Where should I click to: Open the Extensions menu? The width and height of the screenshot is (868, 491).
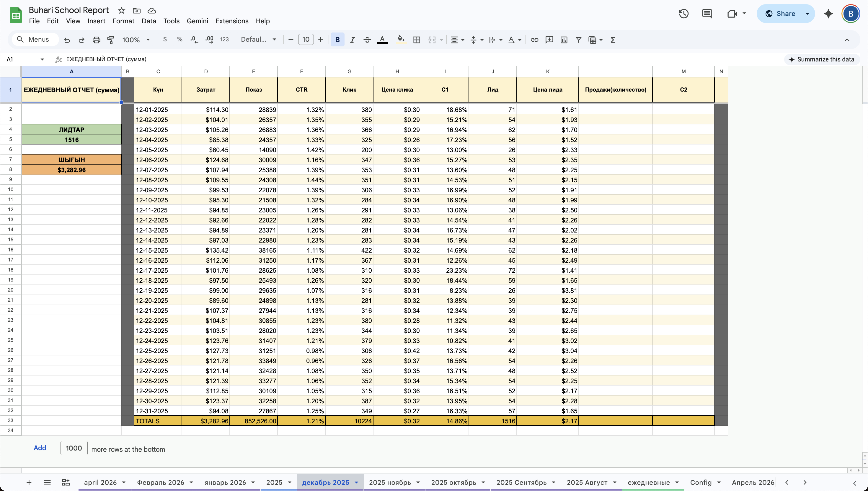[x=232, y=21]
